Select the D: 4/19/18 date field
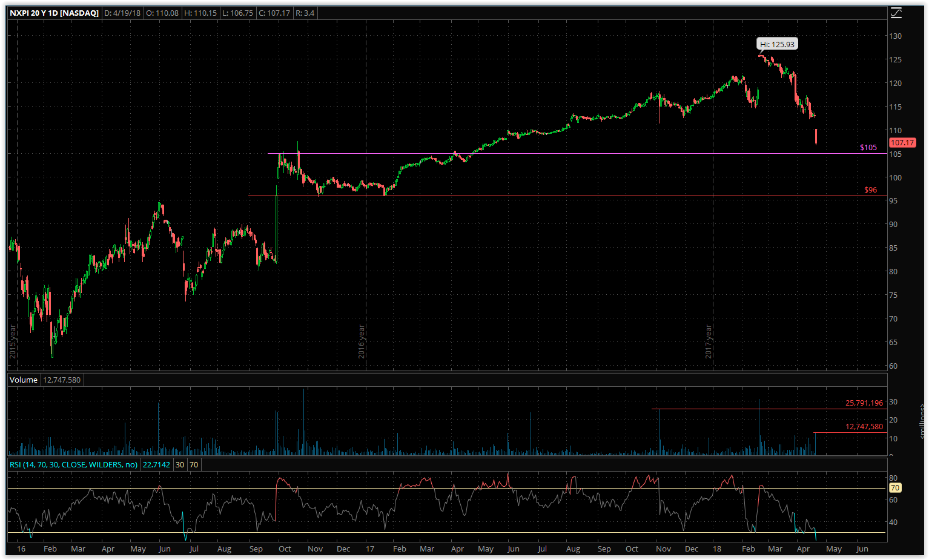Viewport: 929px width, 560px height. [122, 13]
